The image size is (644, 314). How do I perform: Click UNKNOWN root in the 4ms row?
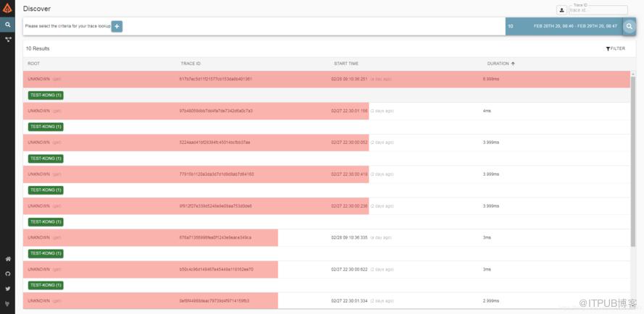[38, 111]
